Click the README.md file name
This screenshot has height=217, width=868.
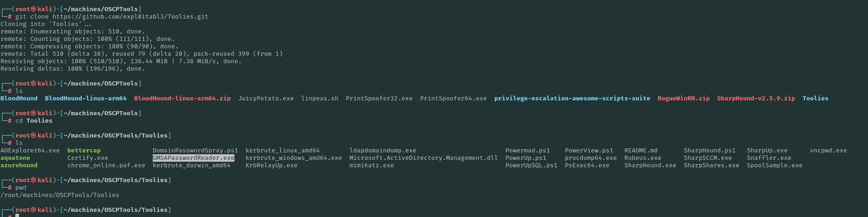(641, 151)
